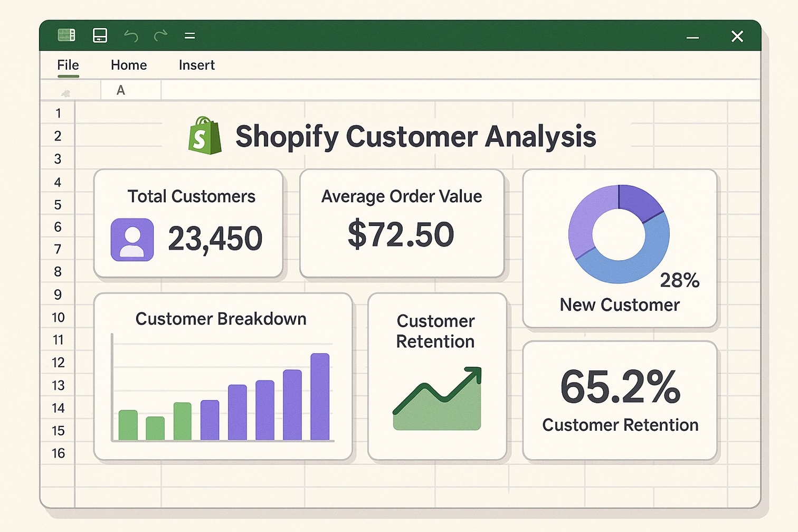
Task: Click the first green bar in Customer Breakdown
Action: tap(128, 425)
